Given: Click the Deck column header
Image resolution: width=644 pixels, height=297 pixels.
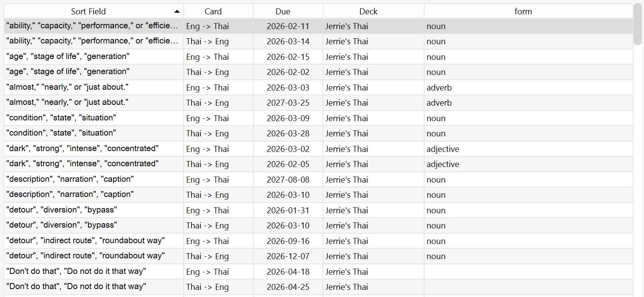Looking at the screenshot, I should coord(368,12).
